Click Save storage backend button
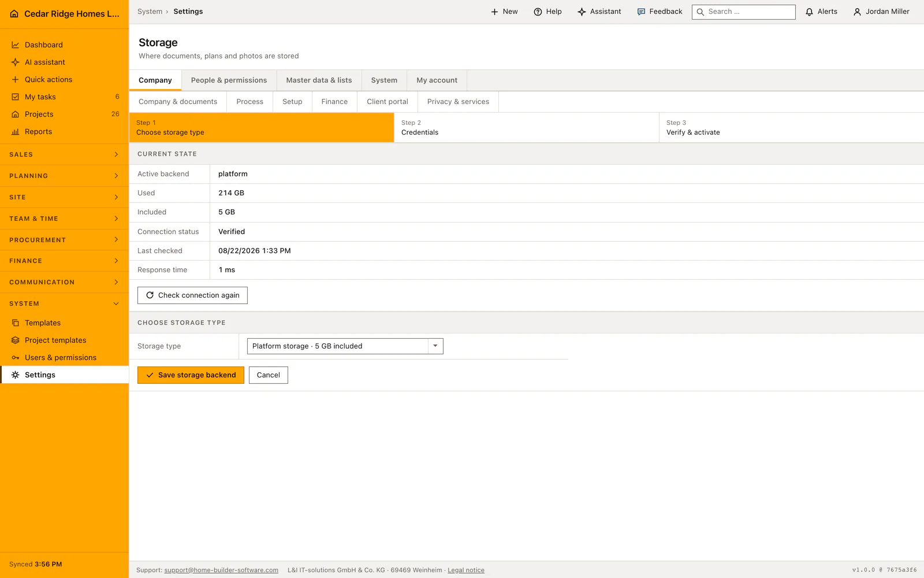The image size is (924, 578). (191, 375)
